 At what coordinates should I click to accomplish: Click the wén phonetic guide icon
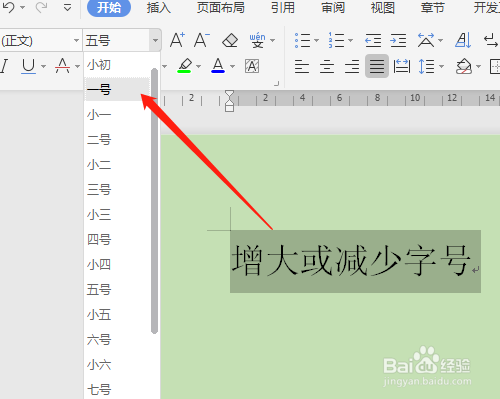[x=258, y=41]
